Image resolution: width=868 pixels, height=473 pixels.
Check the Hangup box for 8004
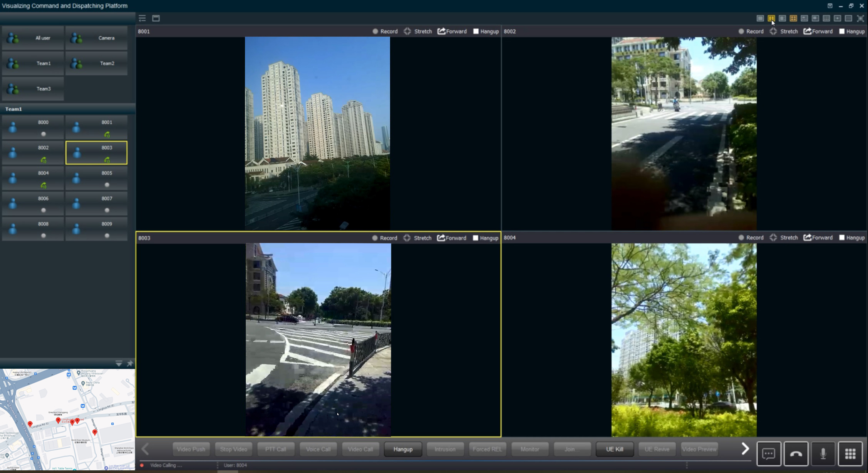842,237
